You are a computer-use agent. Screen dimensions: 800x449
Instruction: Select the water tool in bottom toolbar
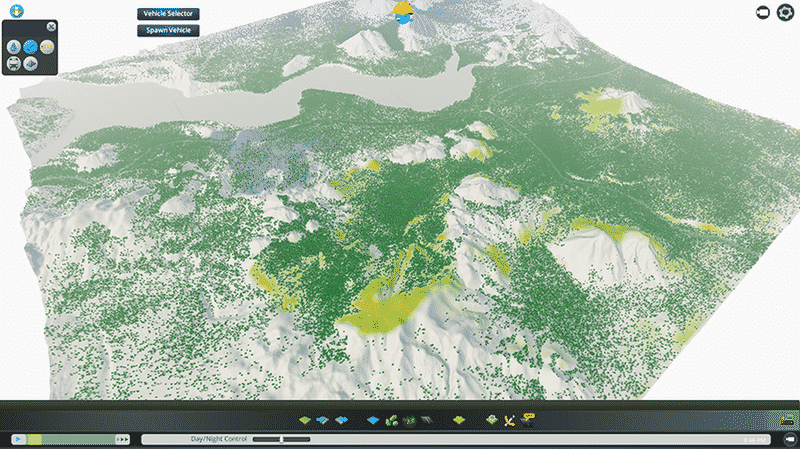tap(373, 420)
